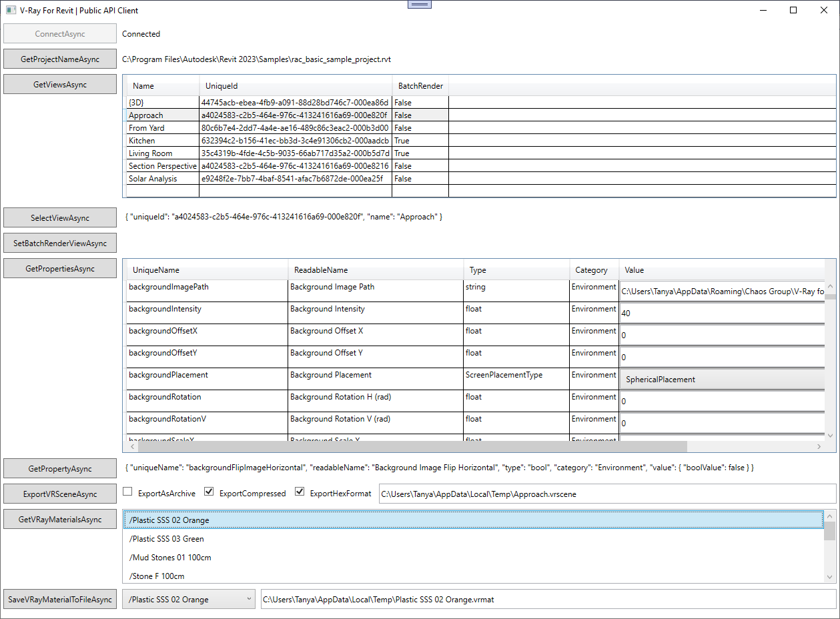Screen dimensions: 840x619
Task: Click the .vrmat material save path field
Action: click(x=548, y=600)
